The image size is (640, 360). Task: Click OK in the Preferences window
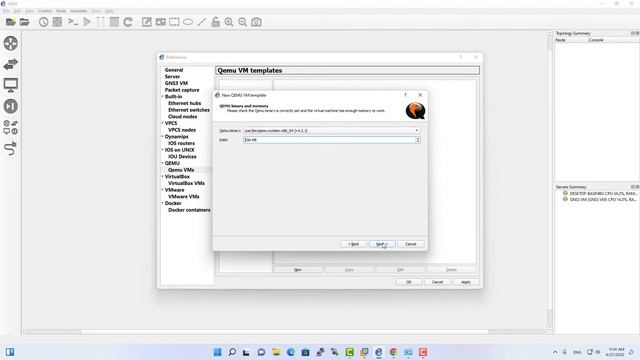(x=409, y=282)
